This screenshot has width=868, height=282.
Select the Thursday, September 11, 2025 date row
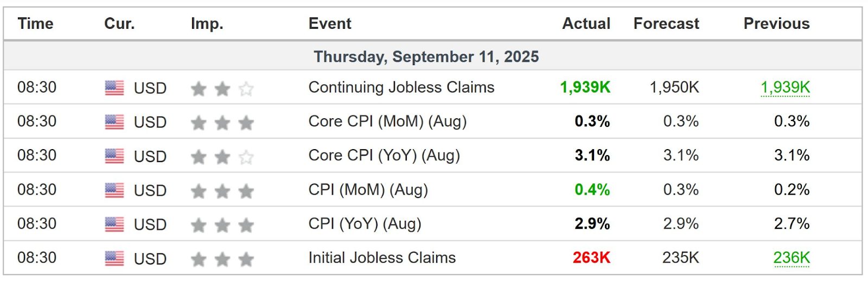[426, 56]
